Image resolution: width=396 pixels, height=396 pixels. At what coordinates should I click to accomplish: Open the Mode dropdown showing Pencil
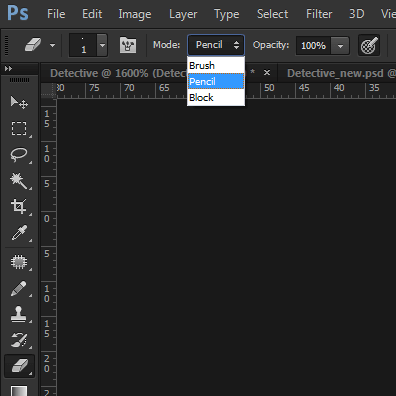pyautogui.click(x=216, y=45)
